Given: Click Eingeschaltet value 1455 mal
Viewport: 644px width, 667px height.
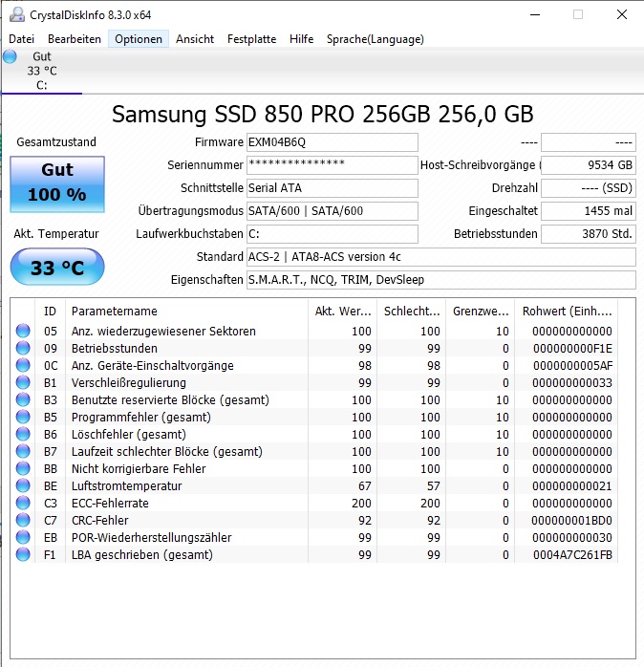Looking at the screenshot, I should 589,211.
